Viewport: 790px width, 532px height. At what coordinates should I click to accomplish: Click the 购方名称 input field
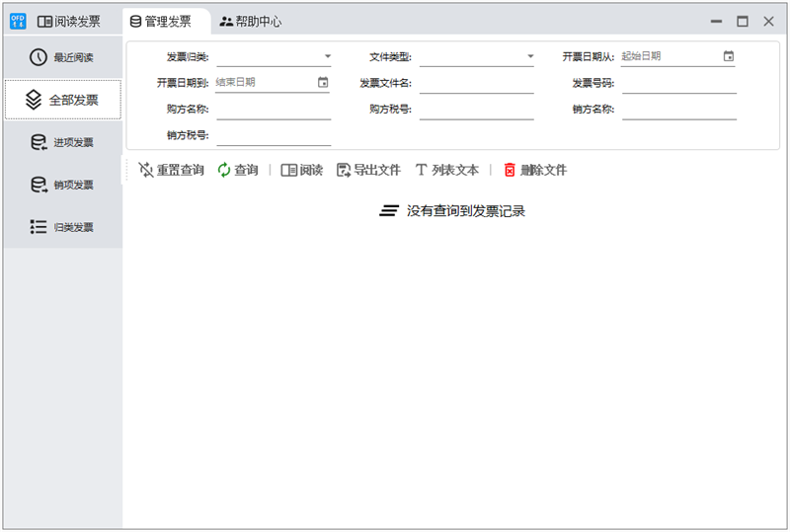point(274,110)
